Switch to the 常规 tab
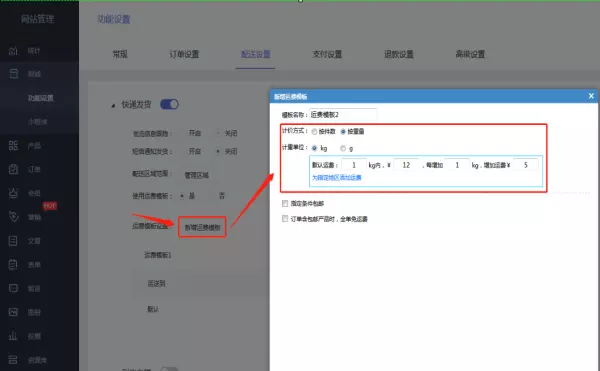The width and height of the screenshot is (600, 371). pyautogui.click(x=120, y=54)
